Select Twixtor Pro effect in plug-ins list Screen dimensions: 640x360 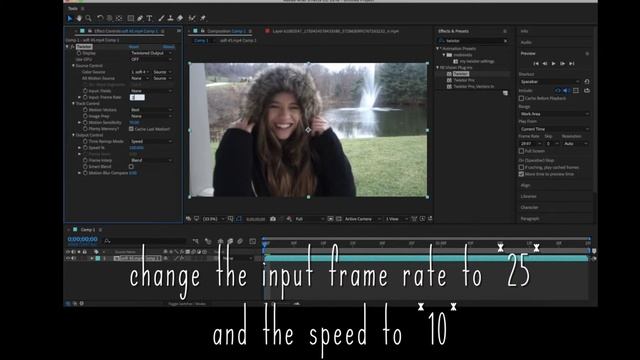464,80
